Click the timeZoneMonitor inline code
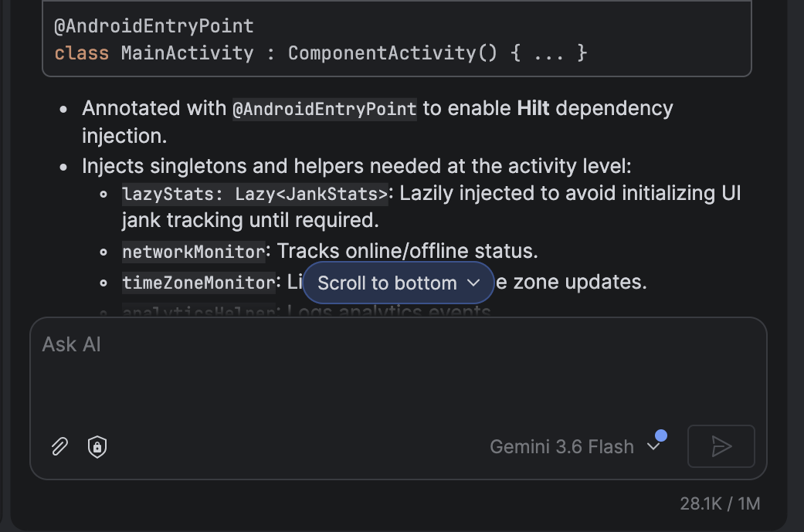 pyautogui.click(x=199, y=283)
